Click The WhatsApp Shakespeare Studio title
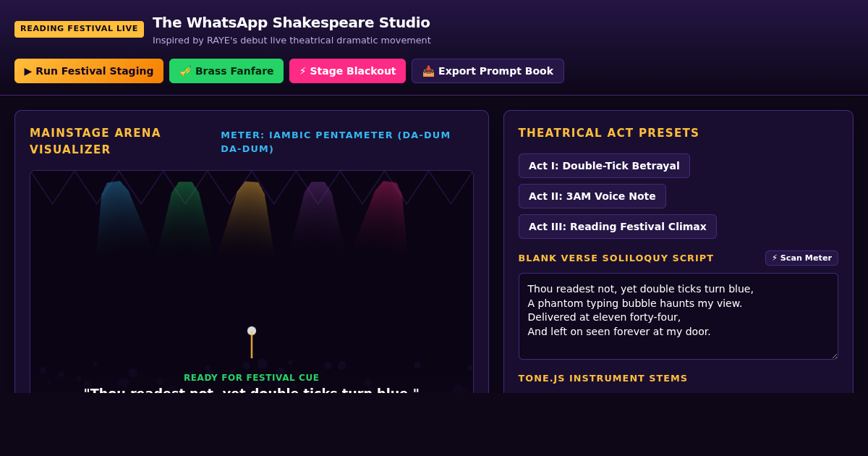Screen dimensions: 868x456 pos(292,22)
